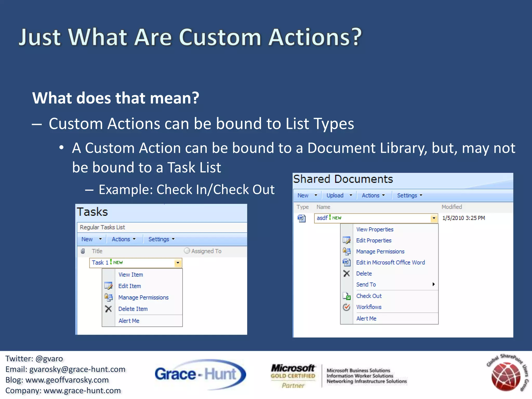Click the attachment paperclip column icon
The width and height of the screenshot is (532, 399).
(83, 251)
